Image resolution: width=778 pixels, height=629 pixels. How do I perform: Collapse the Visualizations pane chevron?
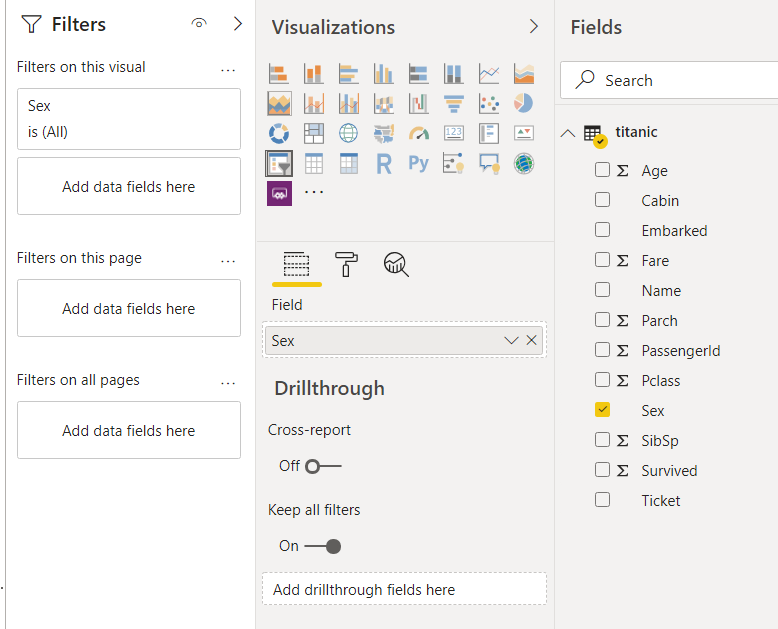(x=534, y=27)
